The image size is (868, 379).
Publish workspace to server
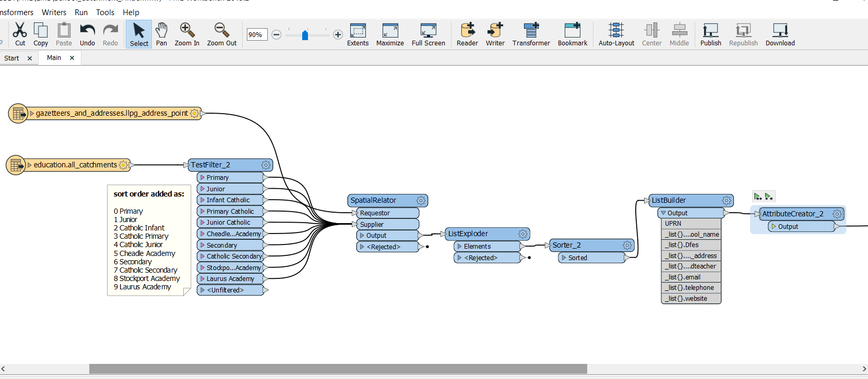coord(710,34)
